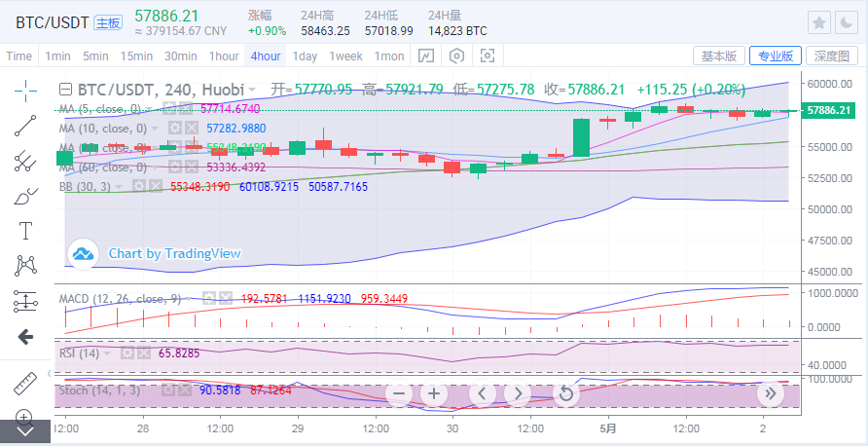The image size is (868, 446).
Task: Open chart settings hexagon icon
Action: [456, 56]
